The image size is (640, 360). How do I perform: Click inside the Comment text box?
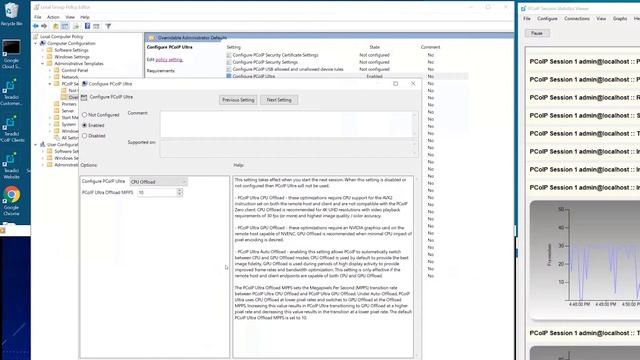286,124
